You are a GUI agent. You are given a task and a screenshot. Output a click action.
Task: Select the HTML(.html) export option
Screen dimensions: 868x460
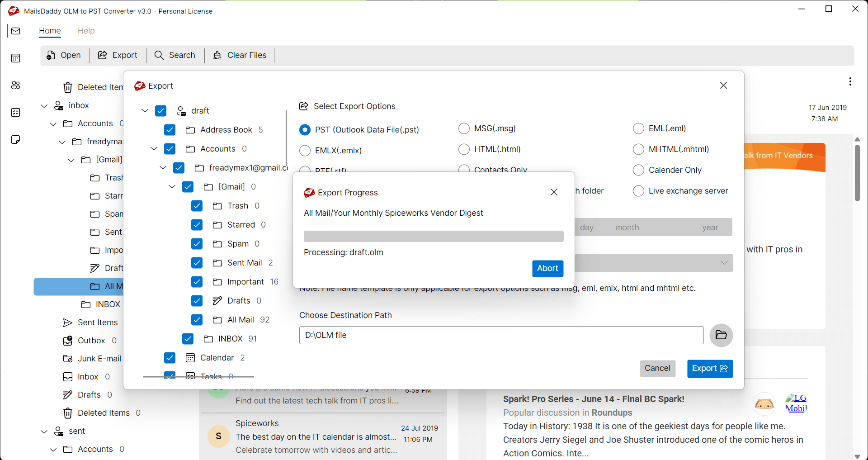(464, 149)
